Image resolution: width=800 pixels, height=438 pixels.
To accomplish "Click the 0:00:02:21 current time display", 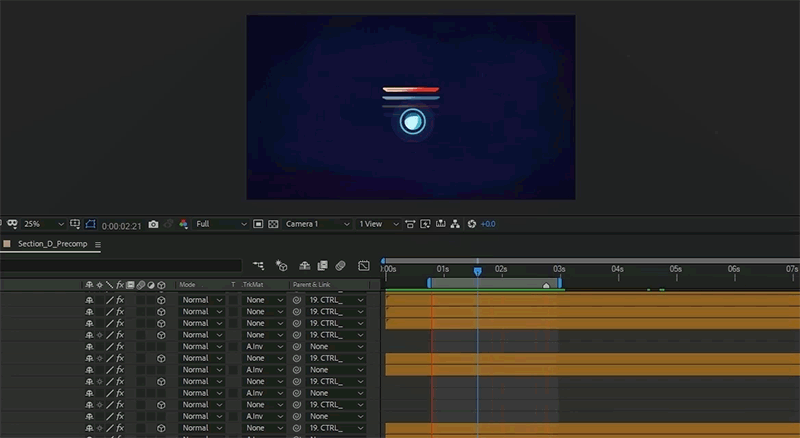I will 121,226.
